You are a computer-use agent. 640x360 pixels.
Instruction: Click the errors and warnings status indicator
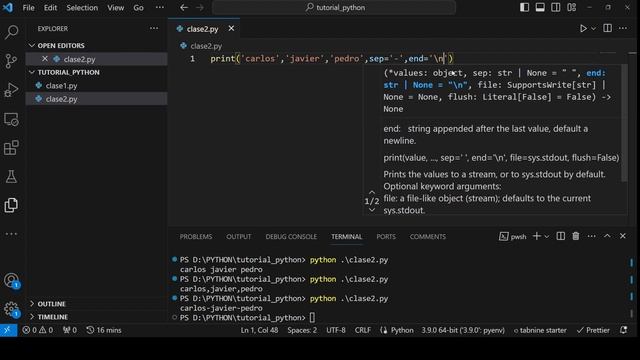point(38,330)
